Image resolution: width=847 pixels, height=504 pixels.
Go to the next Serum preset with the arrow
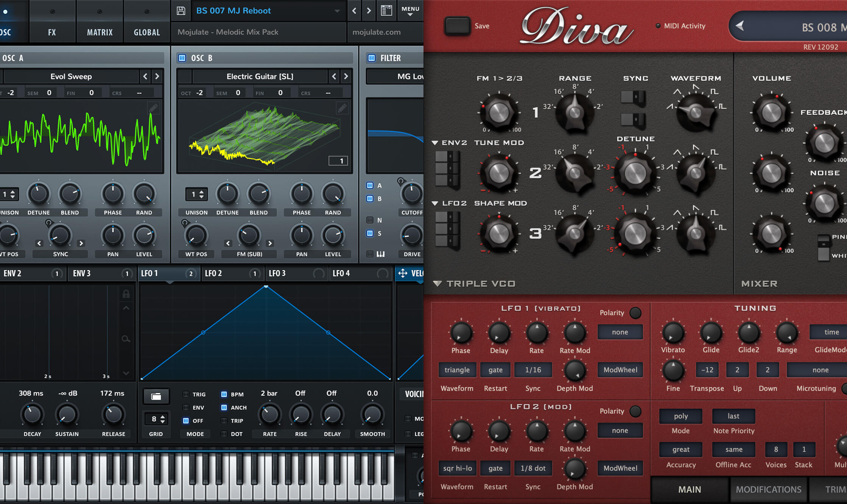[x=369, y=11]
